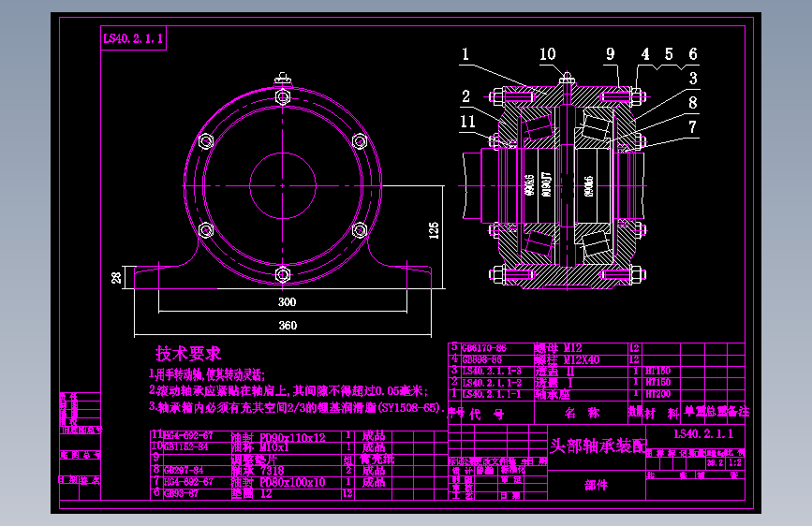
Task: Click the "部件" label in title block
Action: coord(596,485)
